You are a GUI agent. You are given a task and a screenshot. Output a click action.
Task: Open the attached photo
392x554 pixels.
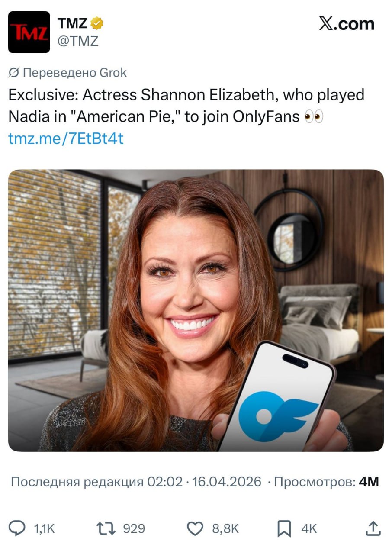click(x=196, y=310)
